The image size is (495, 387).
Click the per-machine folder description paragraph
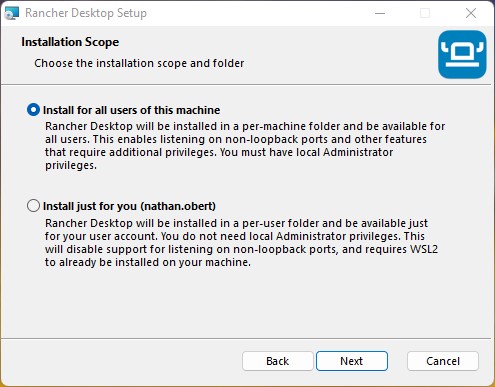[x=245, y=146]
